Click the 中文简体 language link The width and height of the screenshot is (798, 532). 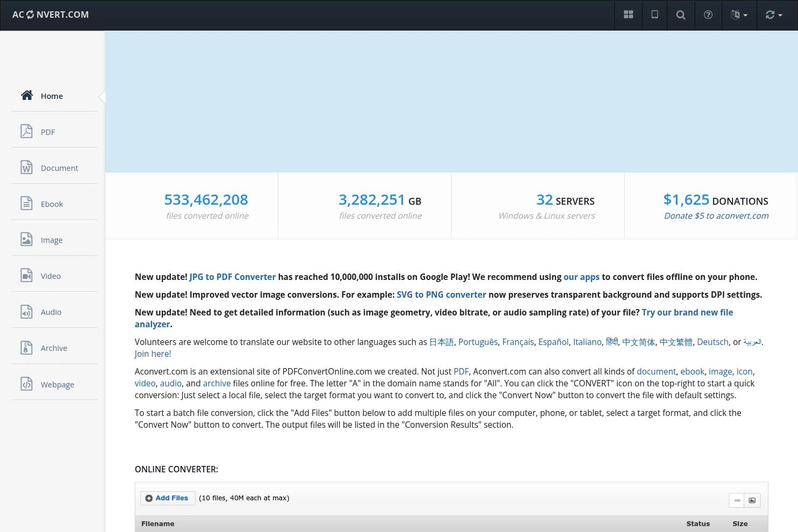[x=638, y=342]
